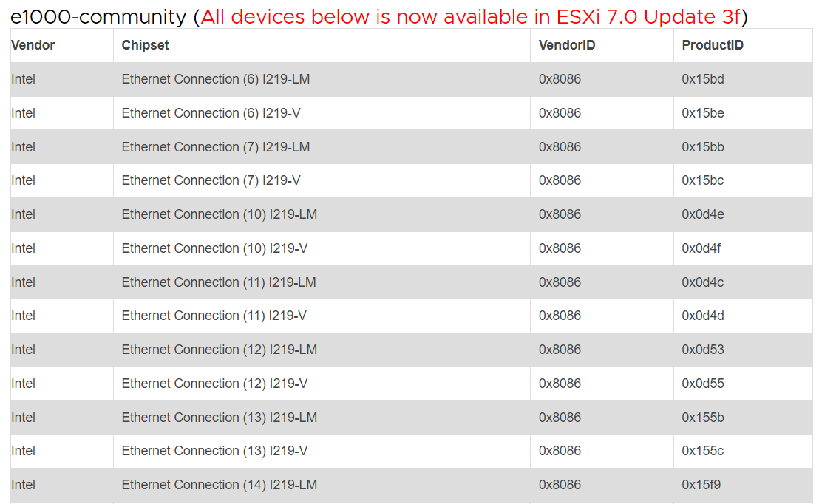The image size is (819, 504).
Task: Select Ethernet Connection (7) I219-LM row
Action: (x=412, y=147)
